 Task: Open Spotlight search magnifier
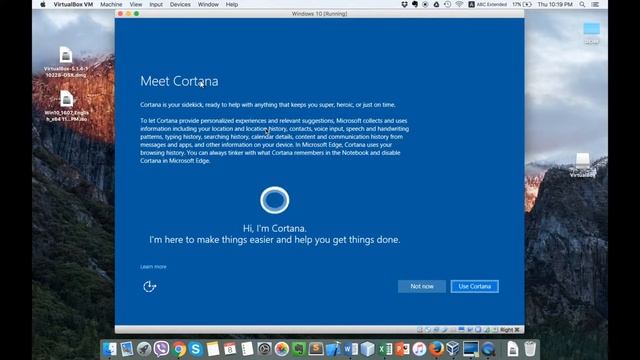click(582, 4)
